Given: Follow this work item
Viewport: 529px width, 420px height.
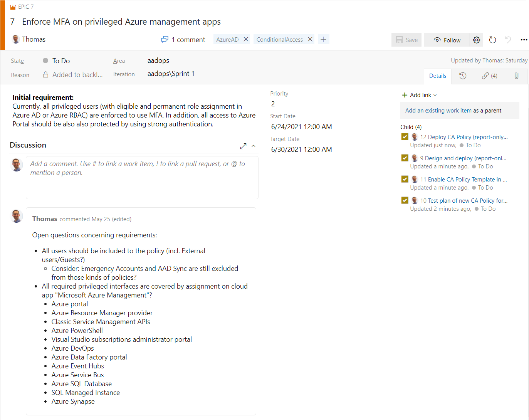Looking at the screenshot, I should click(x=447, y=40).
